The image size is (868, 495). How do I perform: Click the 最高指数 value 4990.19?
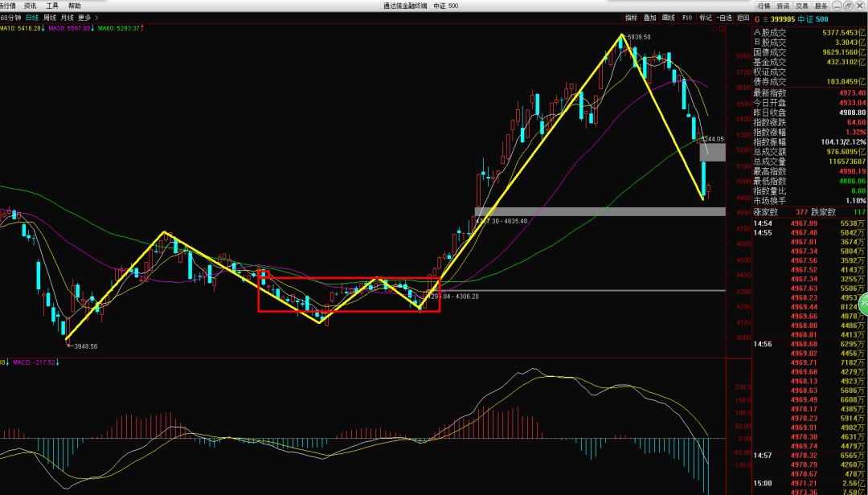[852, 172]
